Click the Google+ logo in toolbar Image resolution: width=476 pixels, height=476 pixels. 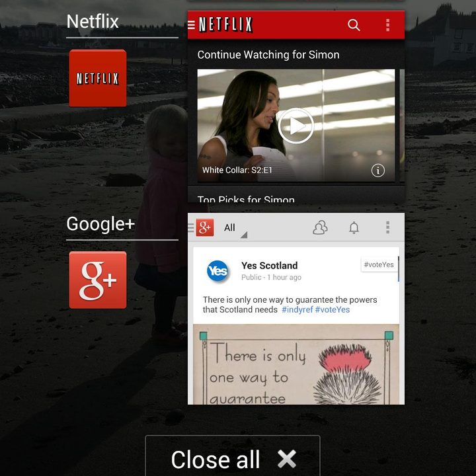(x=205, y=227)
